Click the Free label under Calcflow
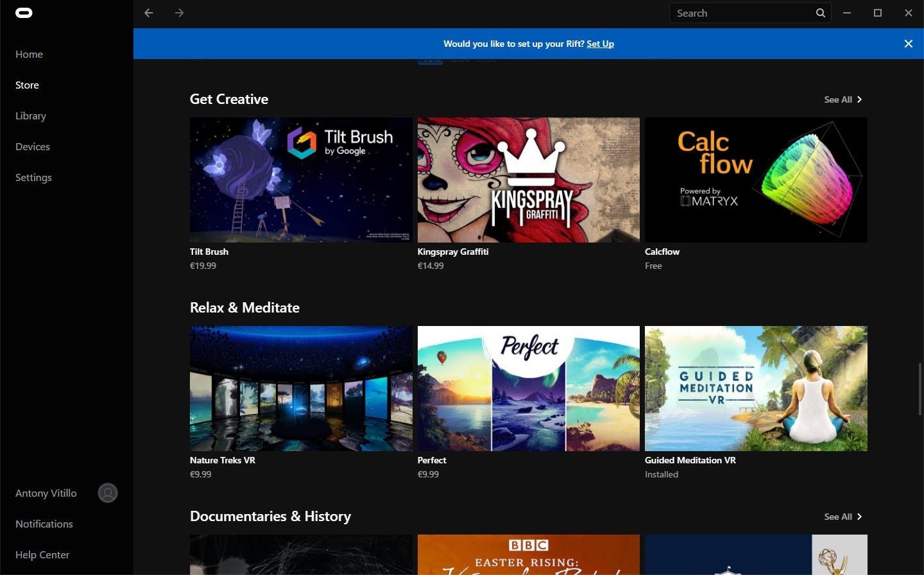Screen dimensions: 924x575 (x=653, y=266)
